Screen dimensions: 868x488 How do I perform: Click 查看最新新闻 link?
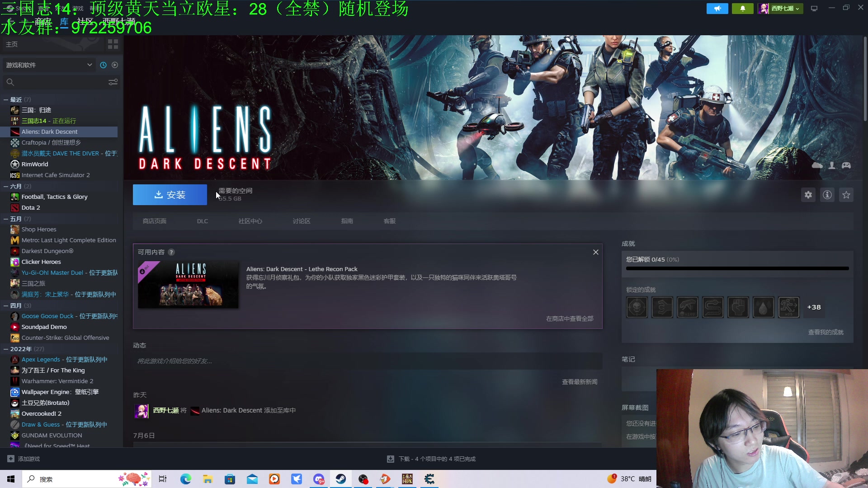click(x=580, y=382)
